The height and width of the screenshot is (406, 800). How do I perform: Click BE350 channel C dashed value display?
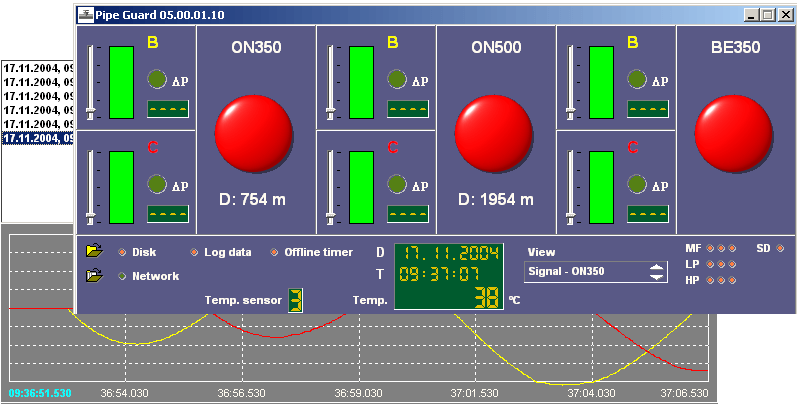pyautogui.click(x=647, y=214)
